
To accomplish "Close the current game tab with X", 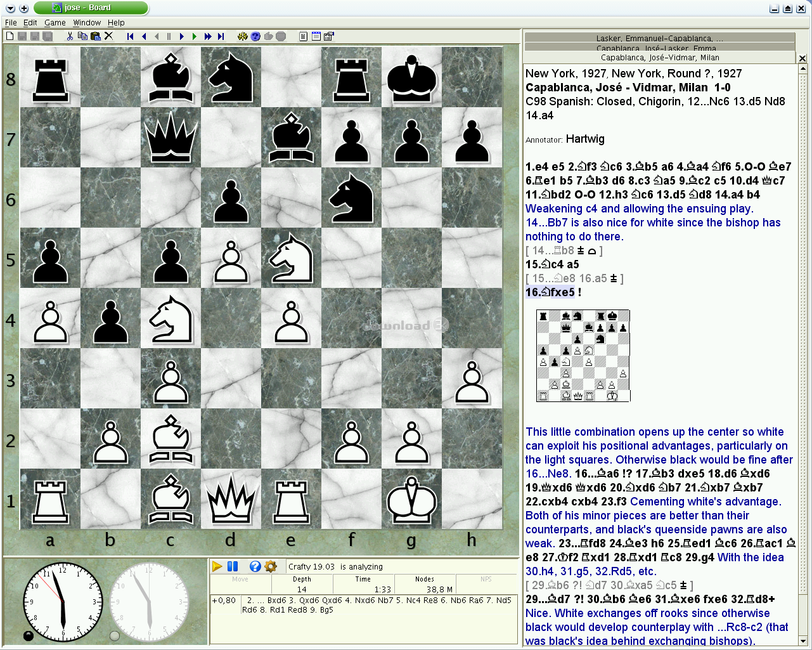I will point(802,58).
